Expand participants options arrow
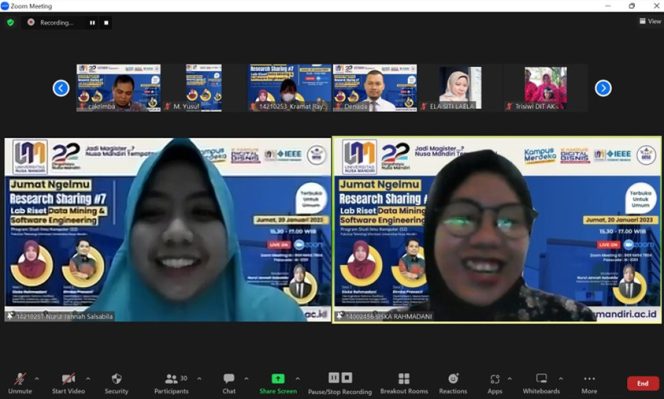Viewport: 664px width, 399px height. 199,379
